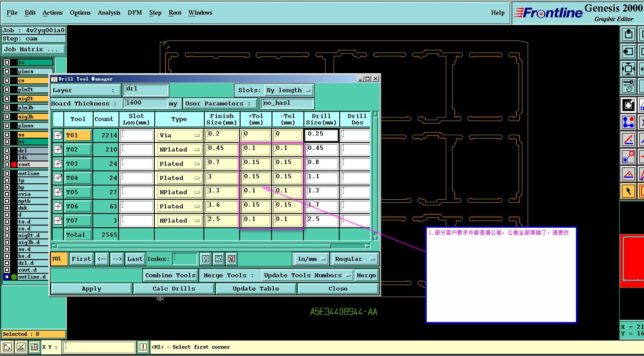Open the Slots 'By length' dropdown
Screen dimensions: 644x356
[288, 90]
